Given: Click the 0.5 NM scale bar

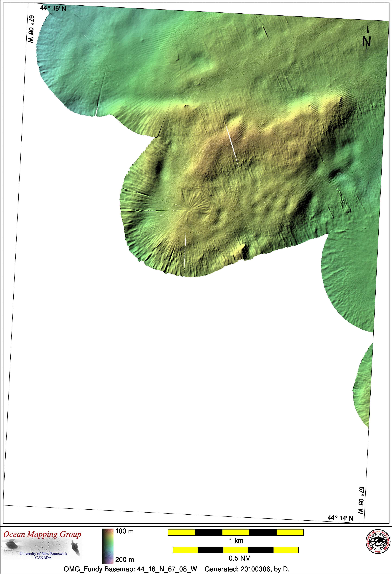Looking at the screenshot, I should tap(236, 550).
